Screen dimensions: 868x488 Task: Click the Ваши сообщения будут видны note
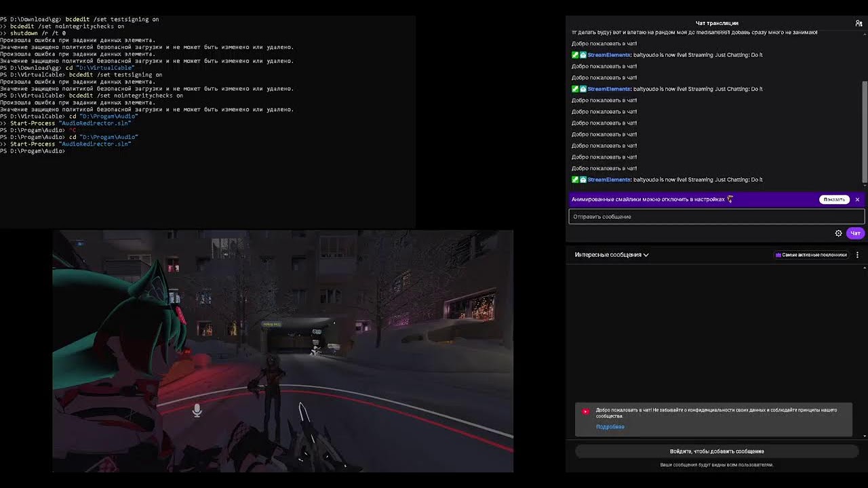click(x=717, y=465)
